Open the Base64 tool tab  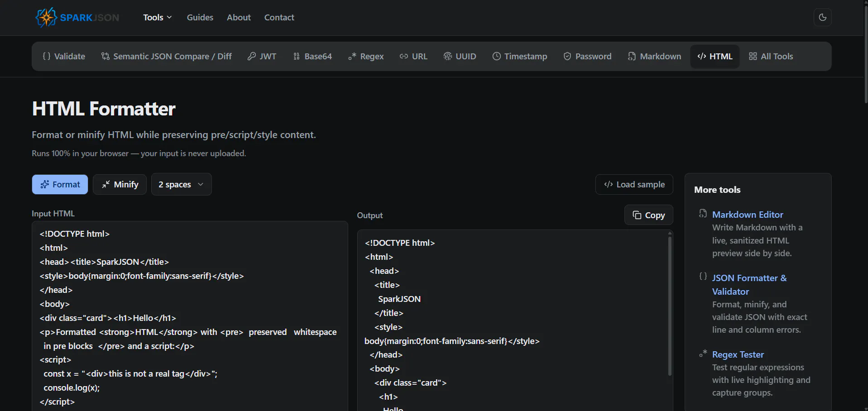(x=312, y=56)
